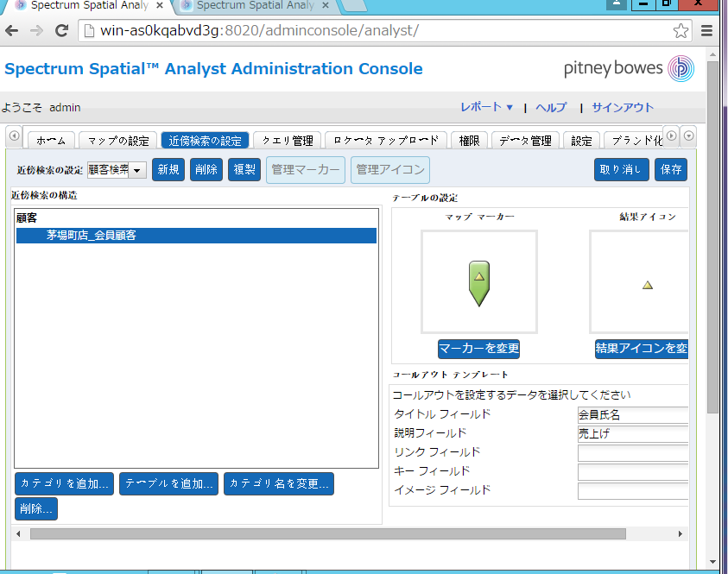The image size is (728, 574).
Task: Open the クエリ管理 tab
Action: coord(288,141)
